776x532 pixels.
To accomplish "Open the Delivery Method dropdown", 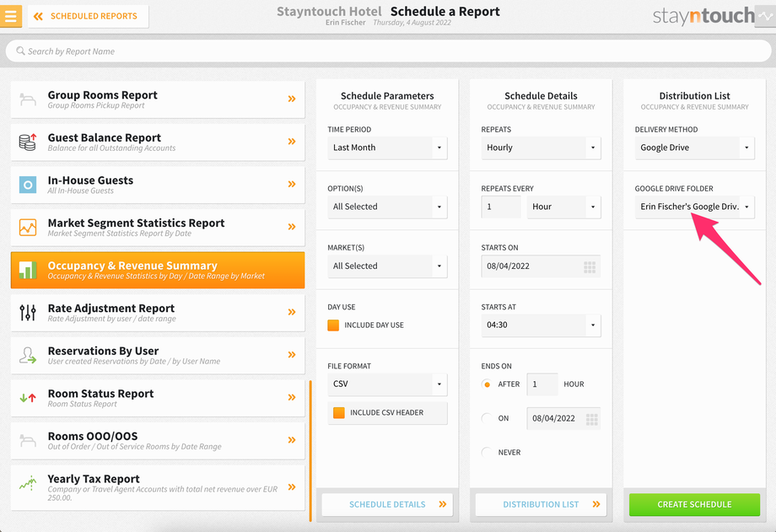I will tap(695, 148).
